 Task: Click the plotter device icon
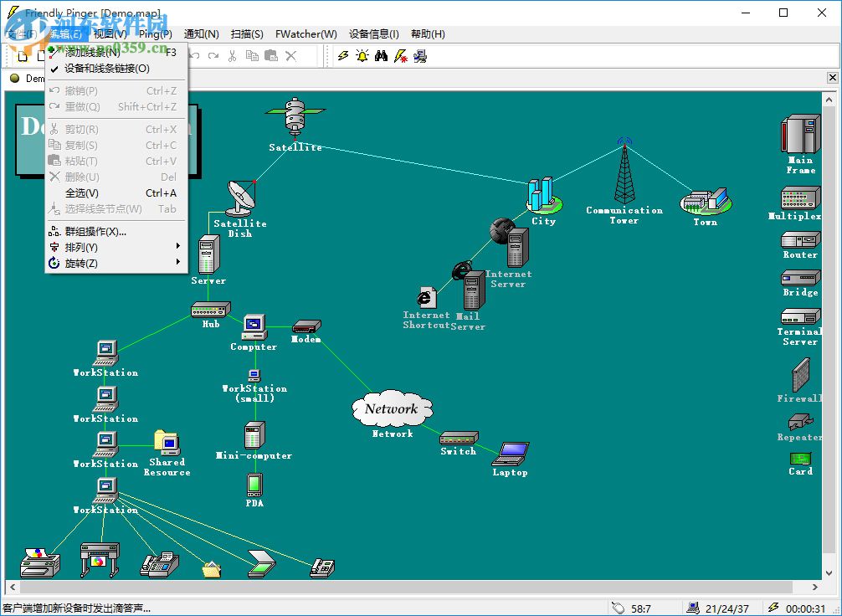click(x=100, y=559)
